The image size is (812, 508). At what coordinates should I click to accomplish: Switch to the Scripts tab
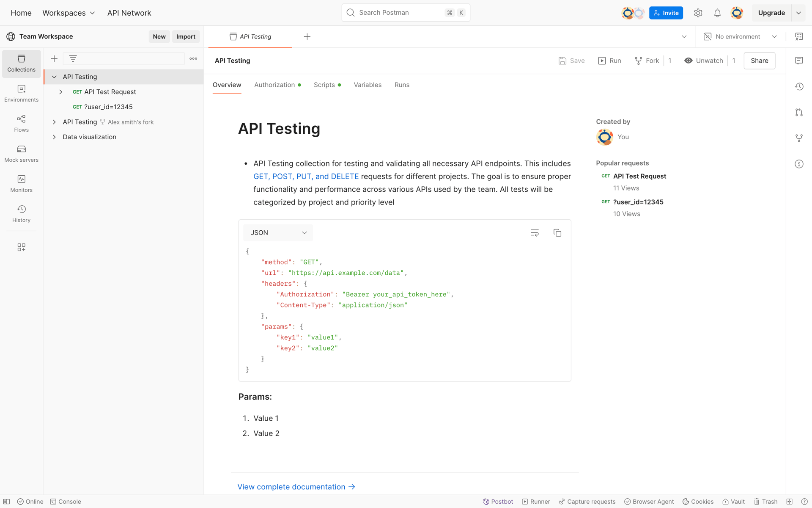click(x=327, y=85)
